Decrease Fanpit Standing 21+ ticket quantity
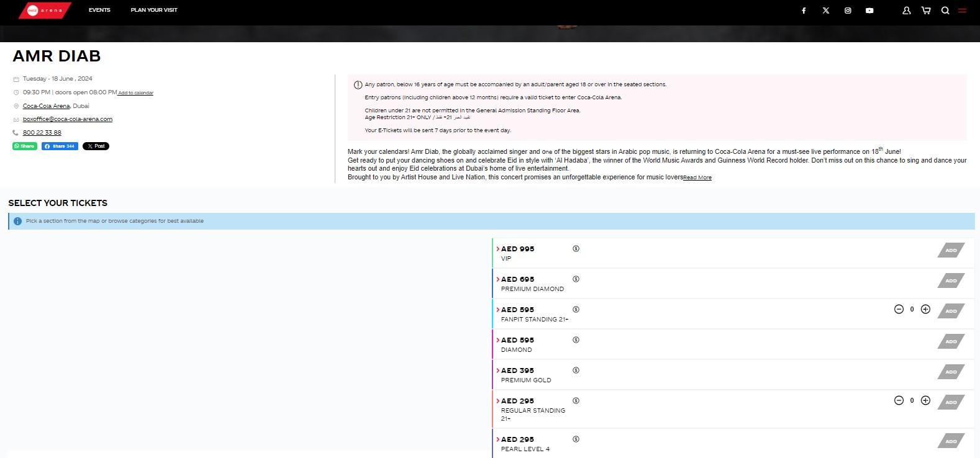Image resolution: width=980 pixels, height=458 pixels. click(x=899, y=309)
